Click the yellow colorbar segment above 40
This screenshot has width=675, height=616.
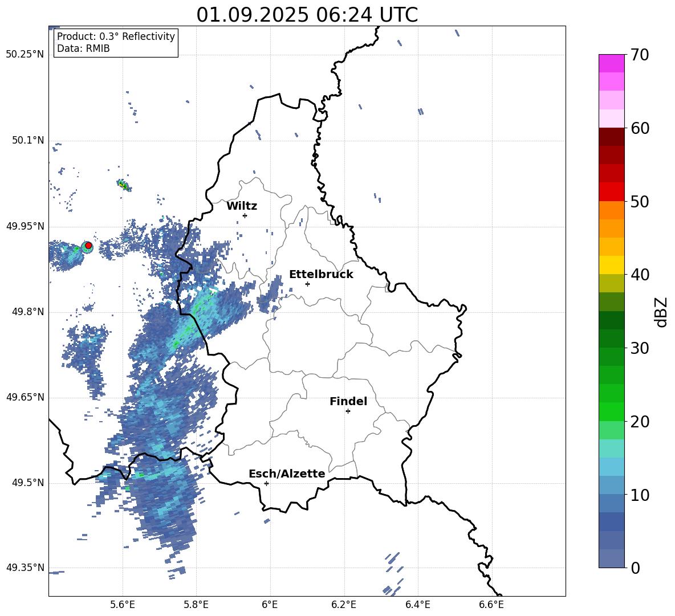click(x=611, y=265)
